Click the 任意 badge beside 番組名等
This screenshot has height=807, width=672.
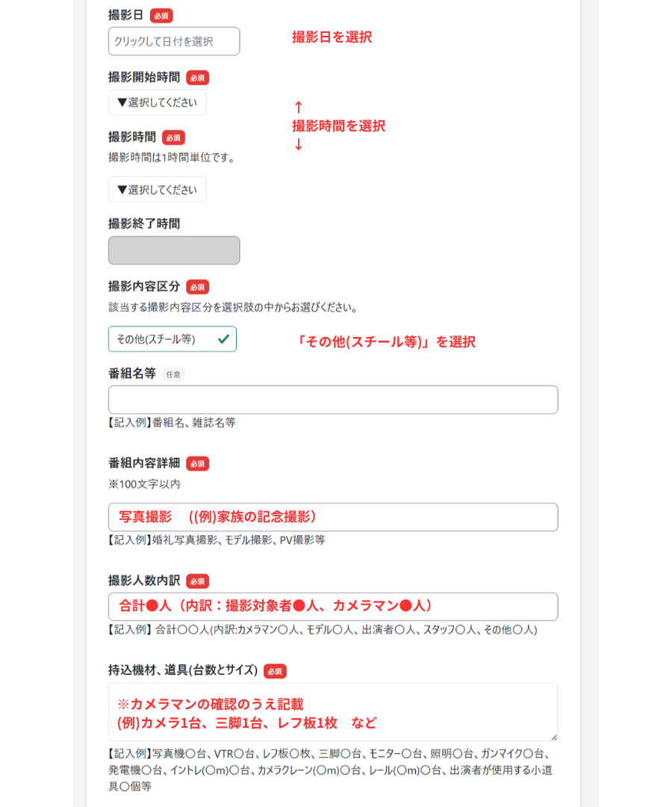173,374
